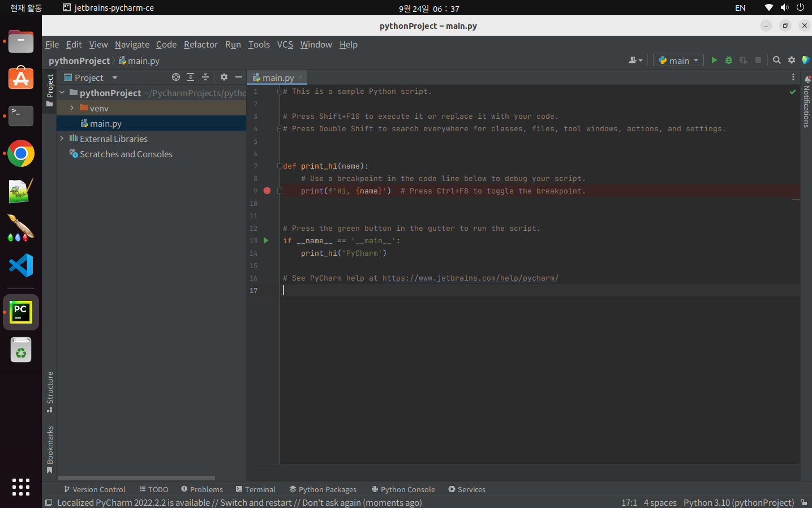
Task: Open Visual Studio Code from the dock
Action: pyautogui.click(x=21, y=265)
